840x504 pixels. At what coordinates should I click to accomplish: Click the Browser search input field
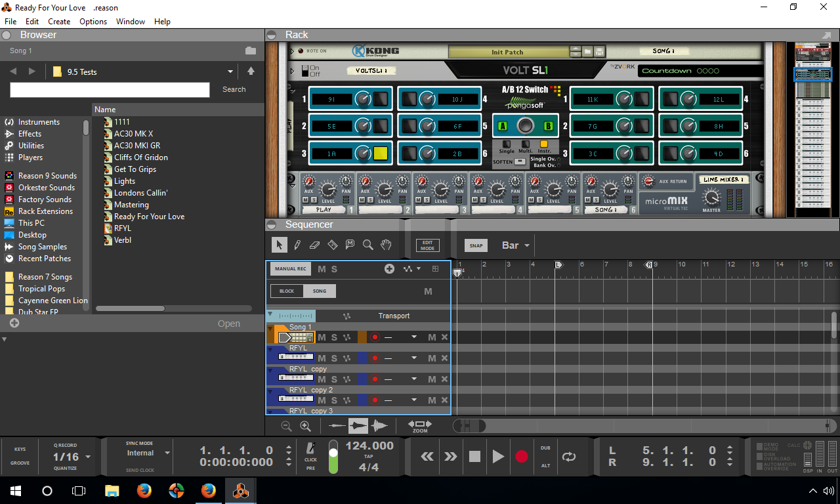click(x=110, y=90)
